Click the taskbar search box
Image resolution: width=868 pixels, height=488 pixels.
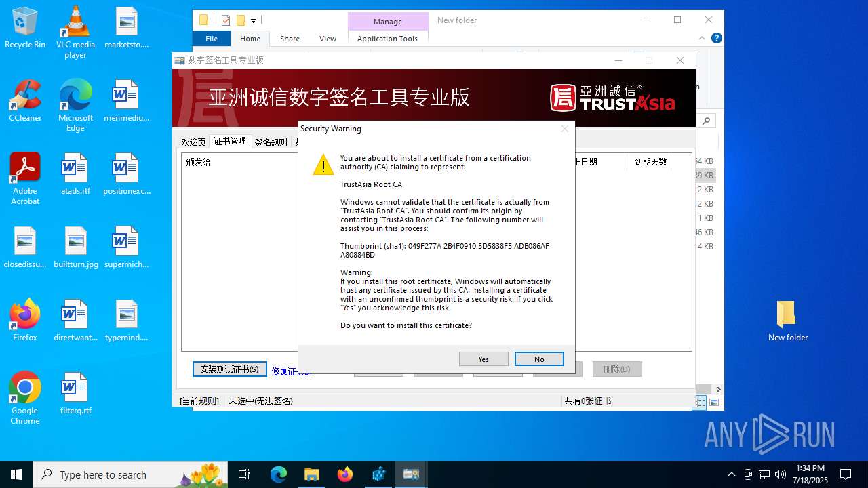pyautogui.click(x=131, y=474)
